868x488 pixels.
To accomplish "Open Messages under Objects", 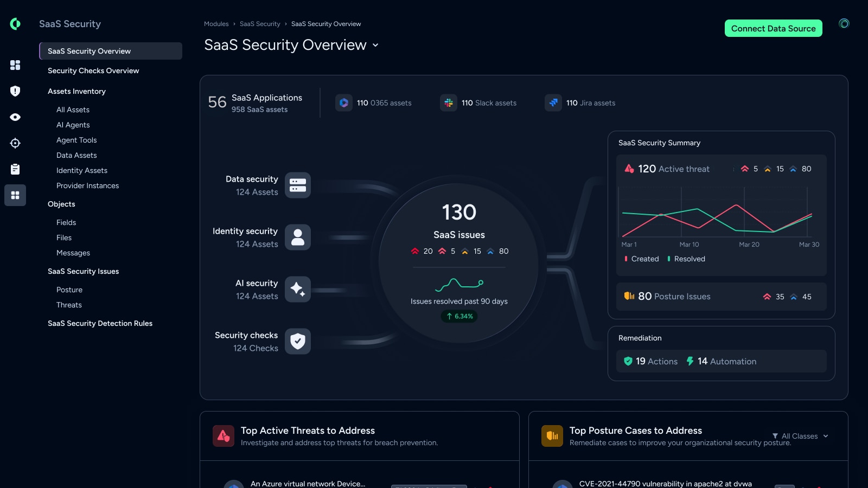I will tap(73, 253).
